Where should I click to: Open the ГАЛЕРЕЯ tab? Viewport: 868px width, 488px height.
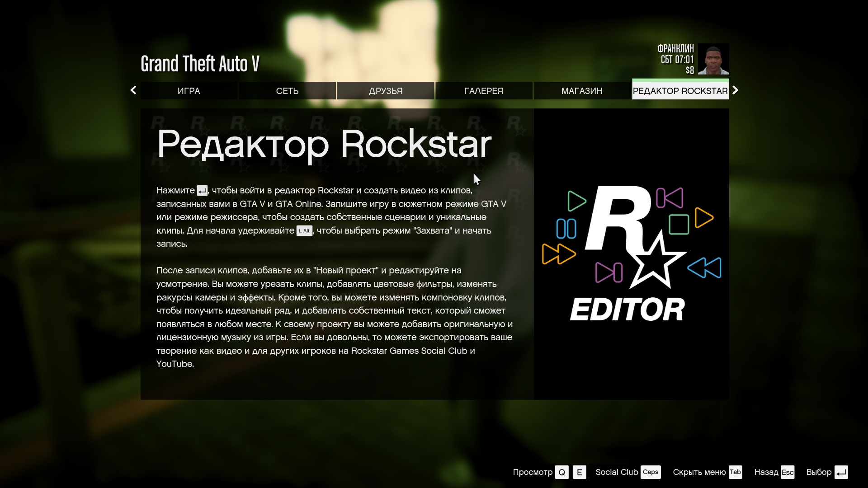tap(484, 91)
